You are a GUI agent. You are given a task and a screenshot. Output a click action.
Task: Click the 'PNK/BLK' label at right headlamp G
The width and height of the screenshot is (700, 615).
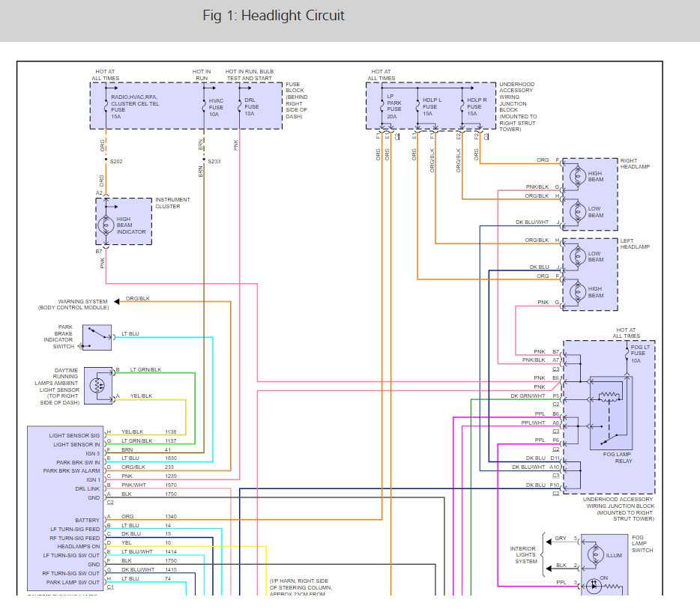pos(537,187)
